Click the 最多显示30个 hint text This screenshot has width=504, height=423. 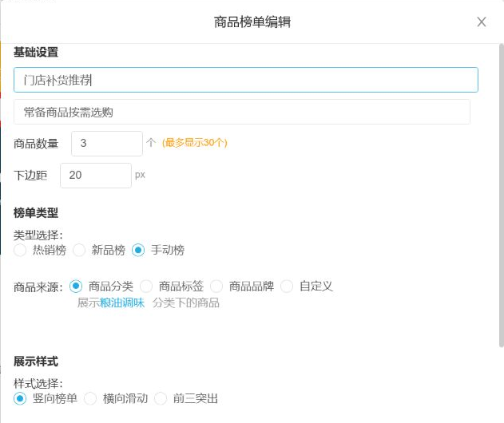click(195, 143)
